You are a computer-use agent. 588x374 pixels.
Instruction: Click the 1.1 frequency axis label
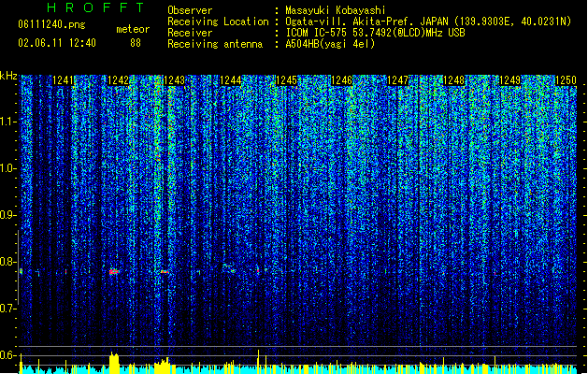8,122
